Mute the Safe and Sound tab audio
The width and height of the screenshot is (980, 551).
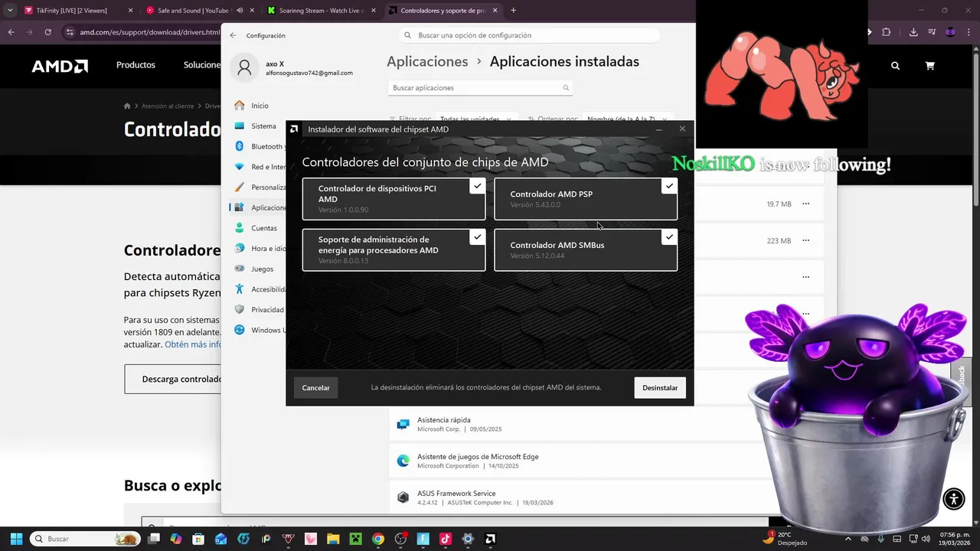[x=240, y=11]
